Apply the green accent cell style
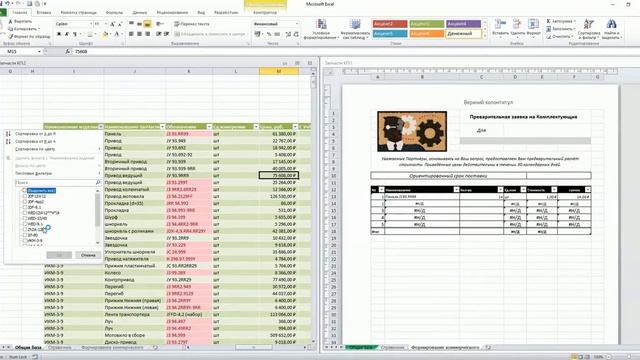 click(x=427, y=24)
